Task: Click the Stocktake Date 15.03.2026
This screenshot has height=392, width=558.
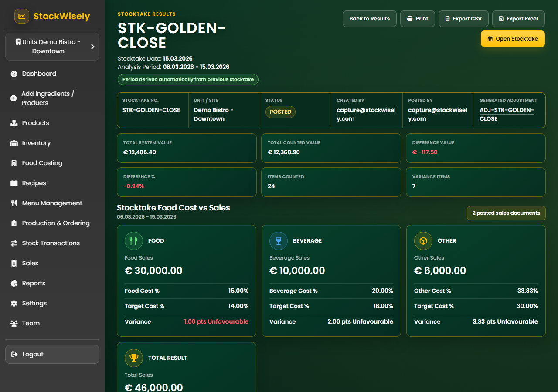Action: pyautogui.click(x=178, y=58)
